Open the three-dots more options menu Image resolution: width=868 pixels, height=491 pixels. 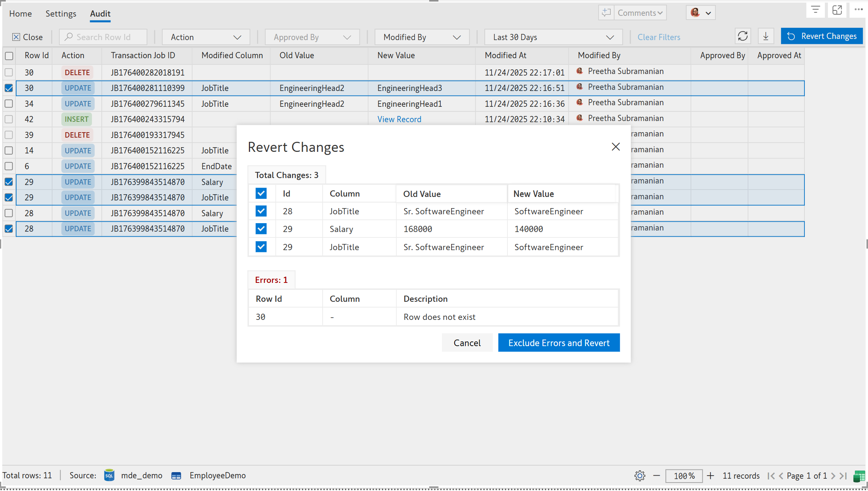(x=858, y=10)
